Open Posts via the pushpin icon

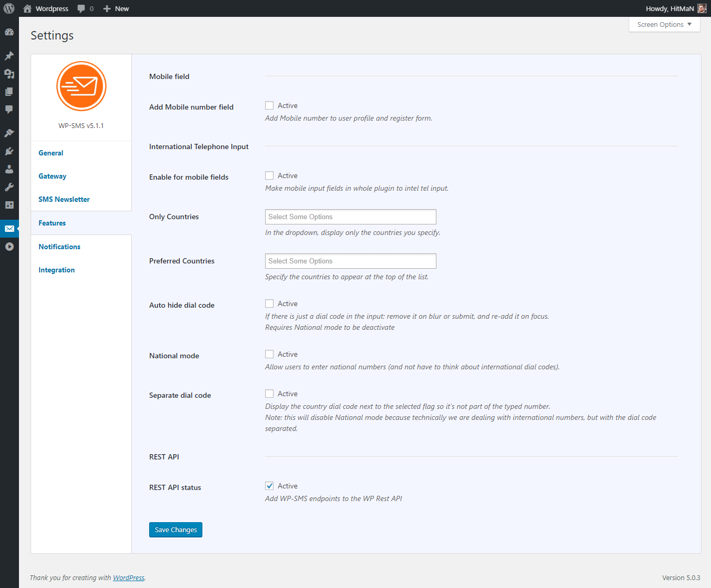(x=9, y=56)
